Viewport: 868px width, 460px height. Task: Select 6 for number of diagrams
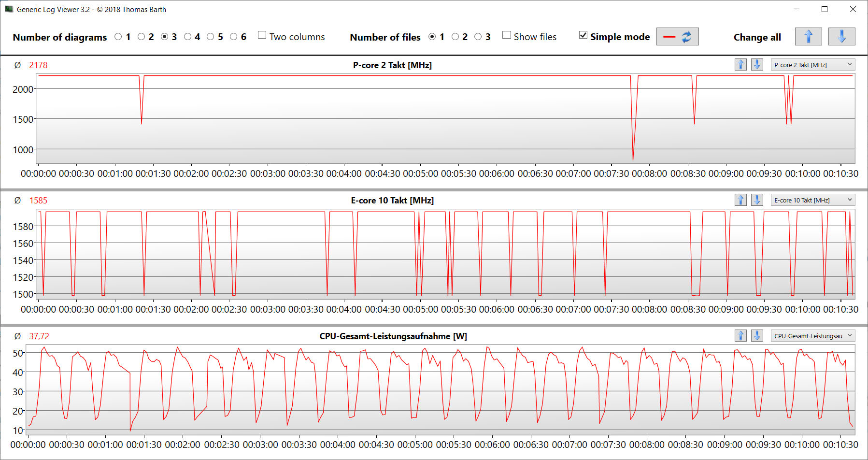[x=234, y=37]
